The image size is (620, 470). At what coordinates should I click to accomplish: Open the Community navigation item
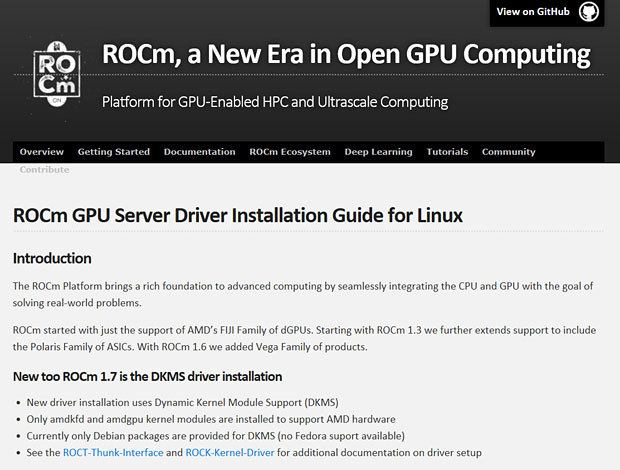click(508, 152)
